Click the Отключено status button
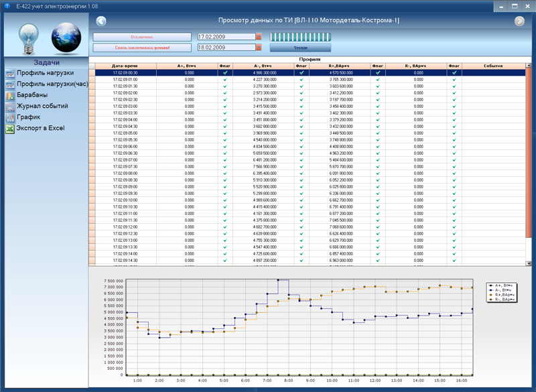This screenshot has width=536, height=392. tap(142, 37)
